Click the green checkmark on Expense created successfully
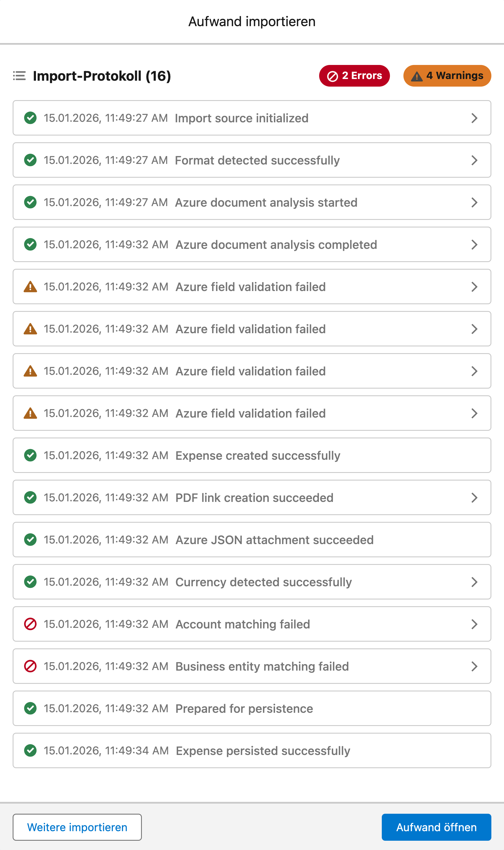The image size is (504, 850). tap(30, 456)
